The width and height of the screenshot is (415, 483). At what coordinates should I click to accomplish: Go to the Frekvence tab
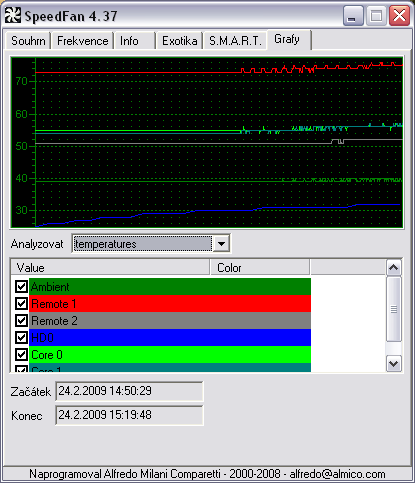pos(82,41)
